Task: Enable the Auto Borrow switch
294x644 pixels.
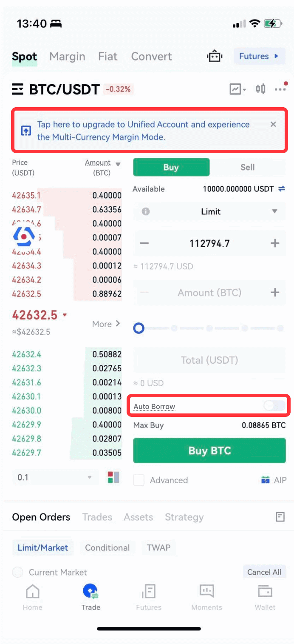Action: coord(274,406)
